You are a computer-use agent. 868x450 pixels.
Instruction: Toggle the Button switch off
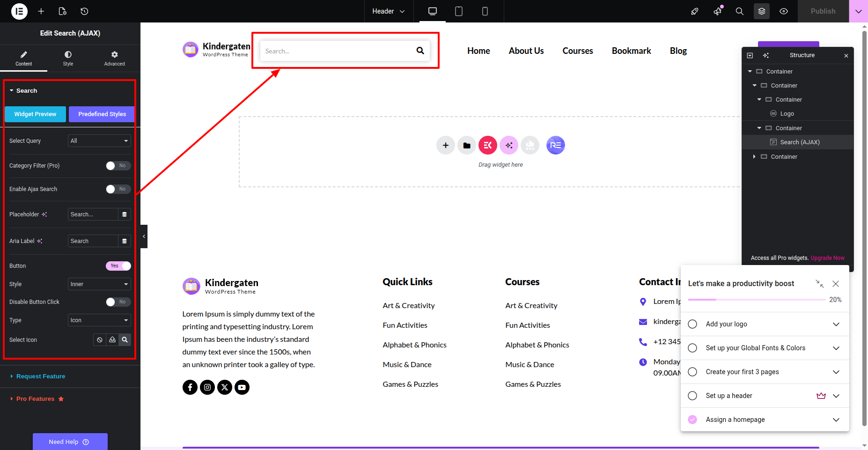(118, 266)
